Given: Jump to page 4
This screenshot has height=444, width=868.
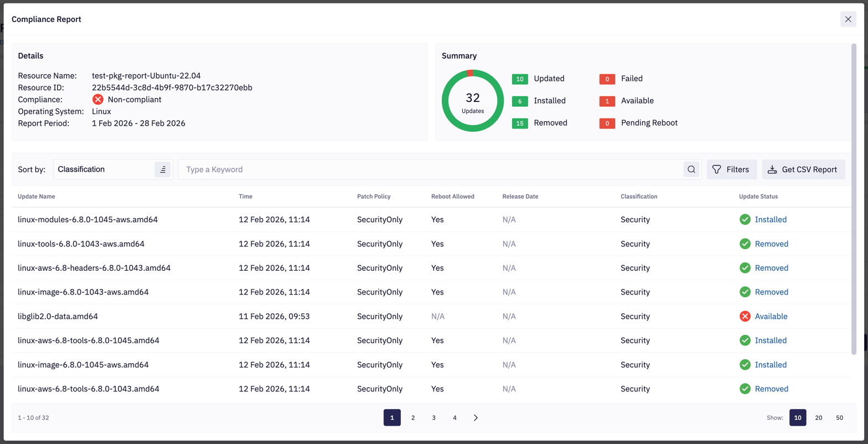Looking at the screenshot, I should [x=454, y=418].
